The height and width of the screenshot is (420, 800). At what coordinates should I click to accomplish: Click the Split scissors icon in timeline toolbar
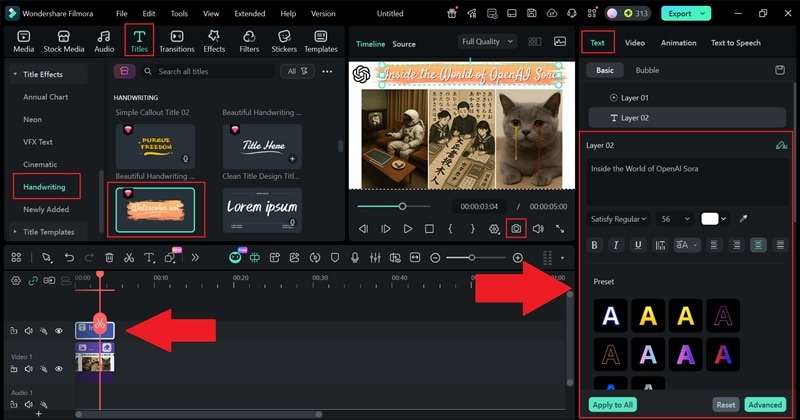pos(129,258)
